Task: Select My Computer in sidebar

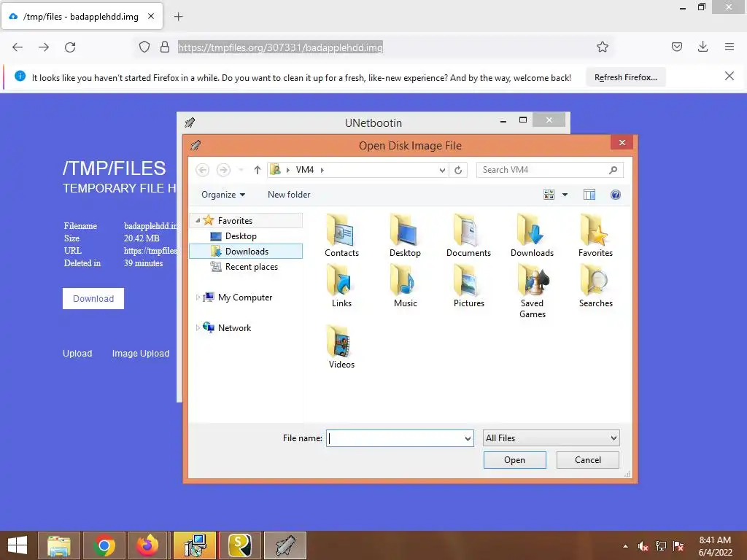Action: pos(245,297)
